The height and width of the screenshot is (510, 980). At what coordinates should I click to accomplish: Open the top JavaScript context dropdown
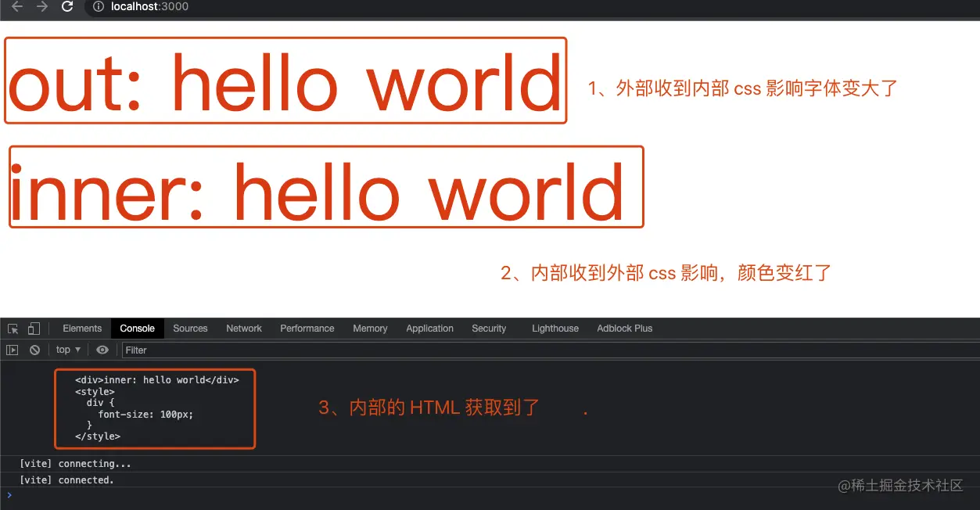point(68,350)
